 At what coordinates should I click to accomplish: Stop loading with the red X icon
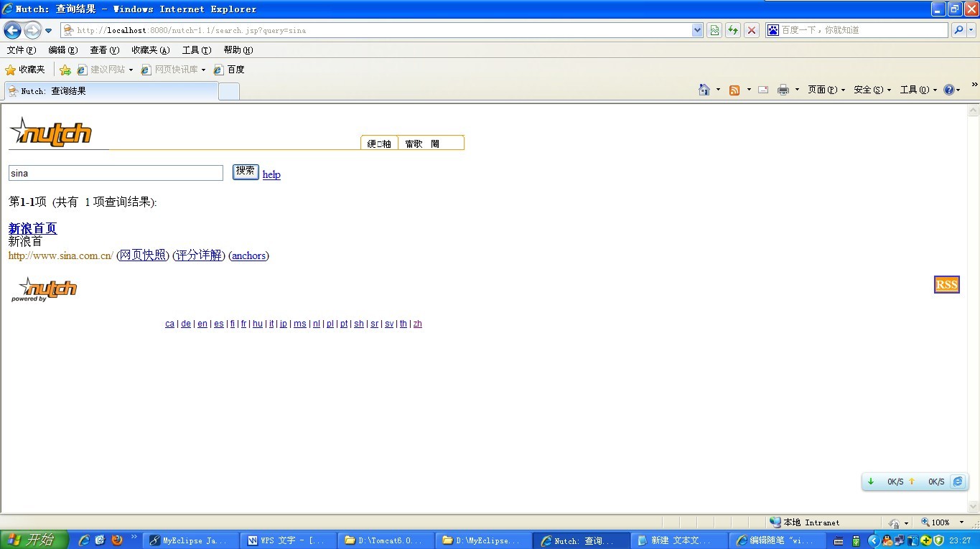coord(752,30)
